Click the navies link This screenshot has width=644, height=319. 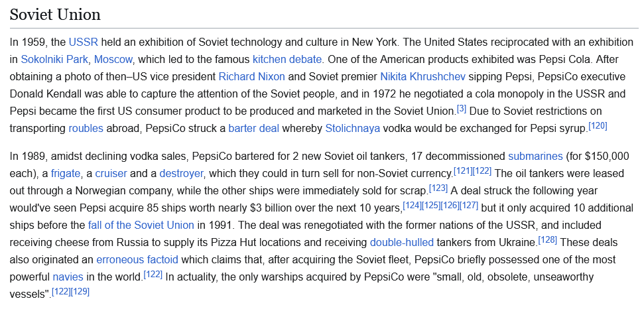(x=68, y=277)
